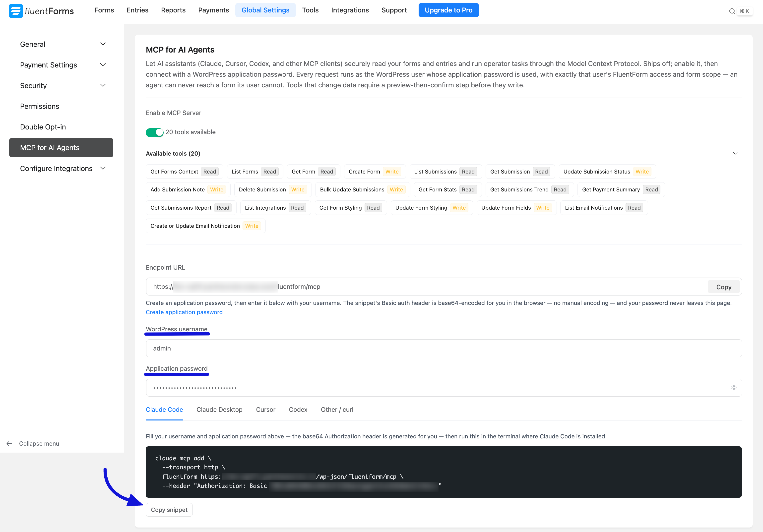Click the Update Form Fields tool tag

[516, 208]
